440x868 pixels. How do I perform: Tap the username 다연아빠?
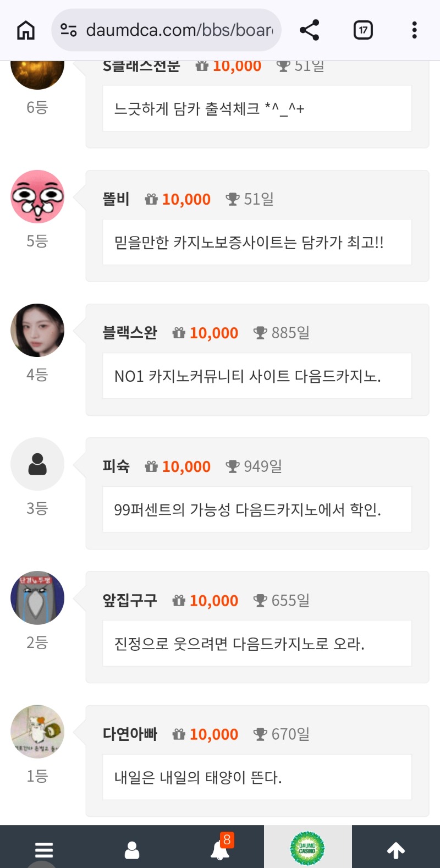point(130,734)
